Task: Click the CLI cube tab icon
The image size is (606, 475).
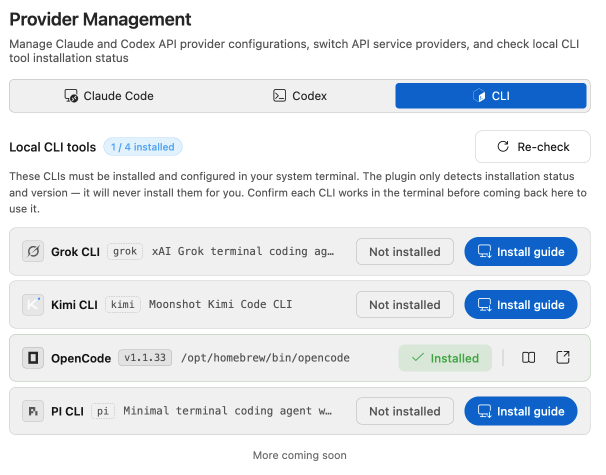Action: [479, 95]
